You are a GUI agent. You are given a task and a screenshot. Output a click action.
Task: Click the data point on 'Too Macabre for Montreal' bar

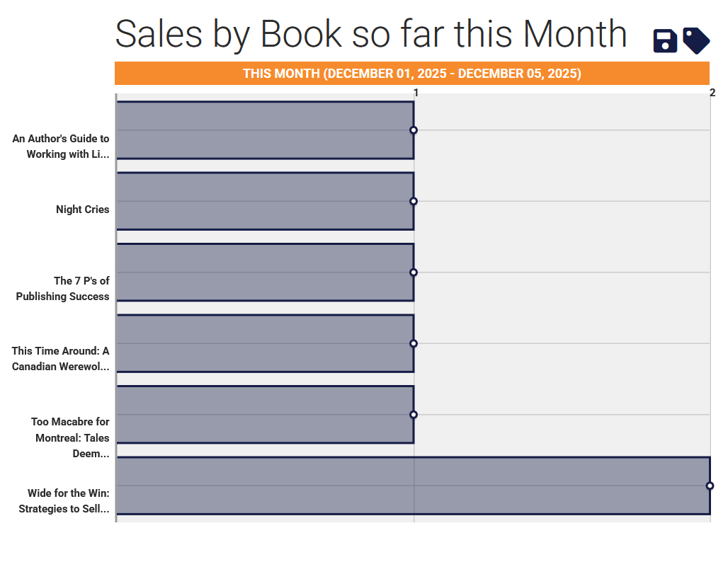[414, 415]
